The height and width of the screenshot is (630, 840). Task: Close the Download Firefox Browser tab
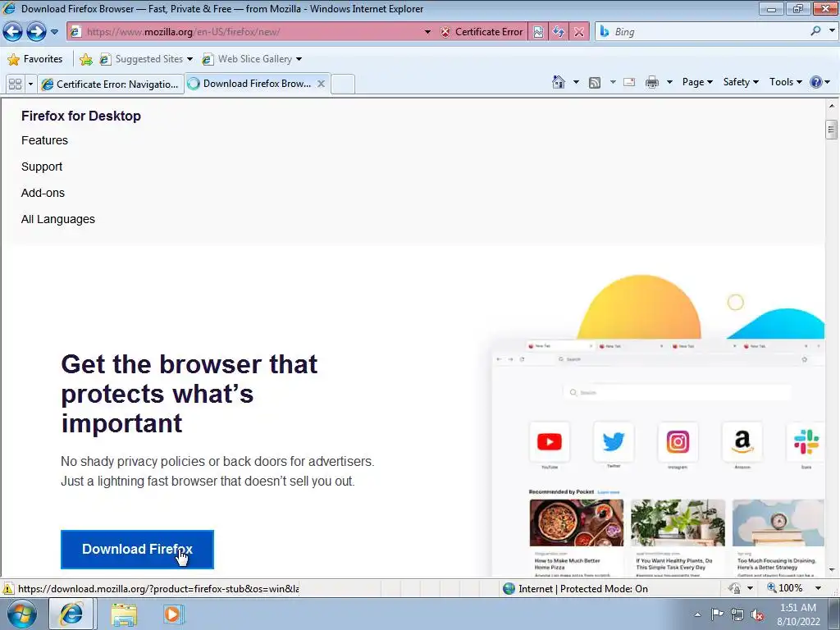[321, 84]
